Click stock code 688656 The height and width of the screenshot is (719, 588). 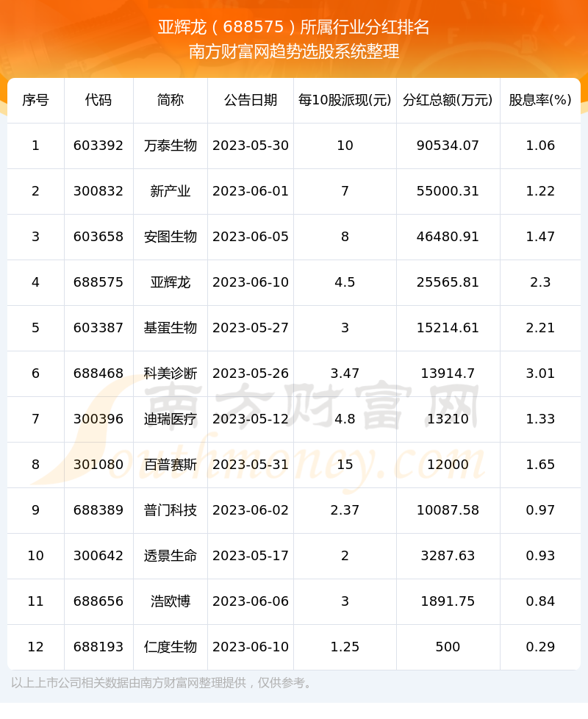98,601
